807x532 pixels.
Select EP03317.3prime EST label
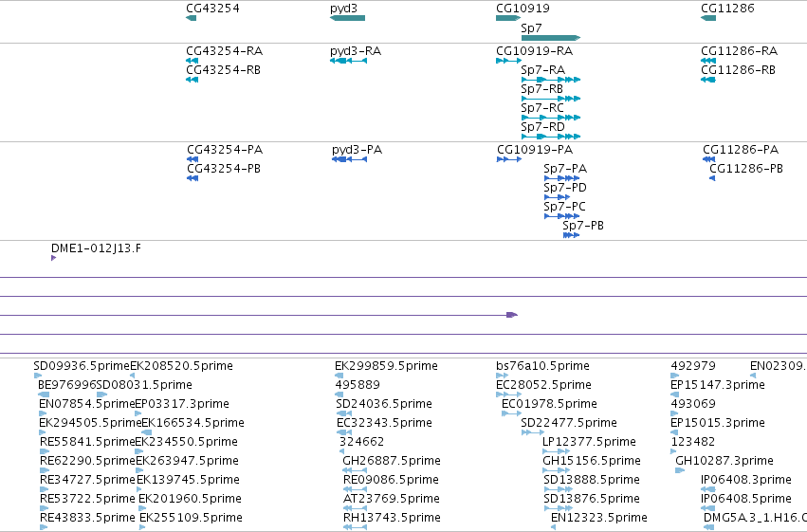(182, 404)
